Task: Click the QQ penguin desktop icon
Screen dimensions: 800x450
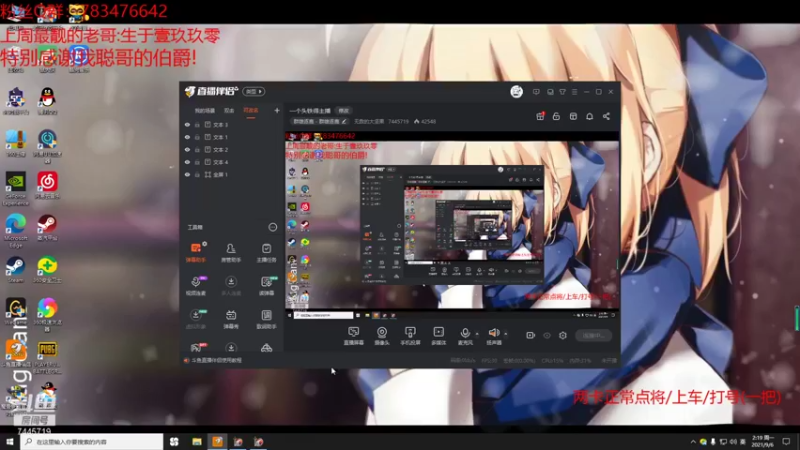Action: click(x=47, y=101)
